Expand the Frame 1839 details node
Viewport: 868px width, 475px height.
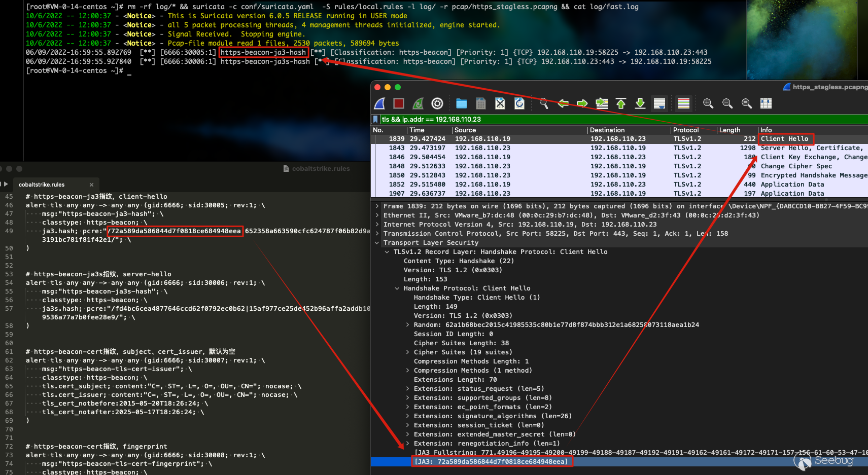pyautogui.click(x=377, y=206)
